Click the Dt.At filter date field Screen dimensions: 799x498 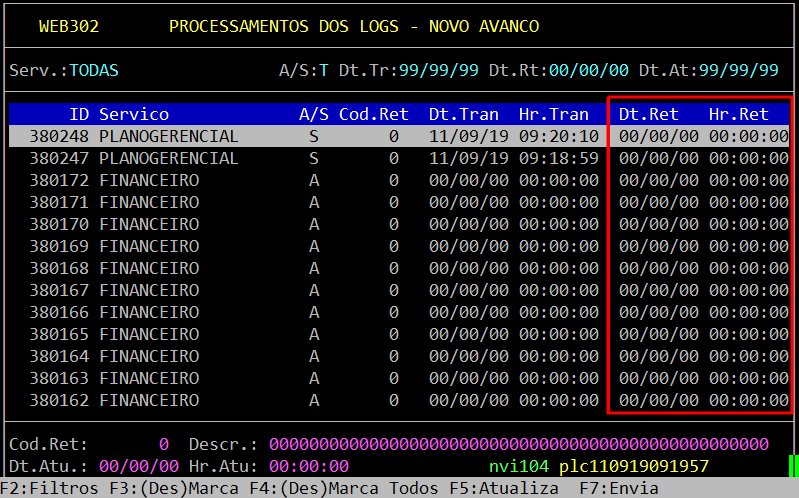click(738, 70)
